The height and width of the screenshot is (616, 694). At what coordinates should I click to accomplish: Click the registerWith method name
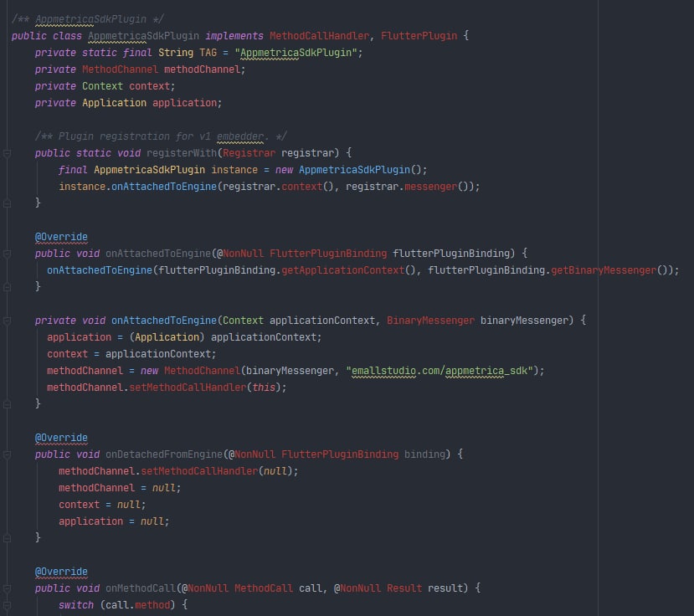[x=182, y=153]
